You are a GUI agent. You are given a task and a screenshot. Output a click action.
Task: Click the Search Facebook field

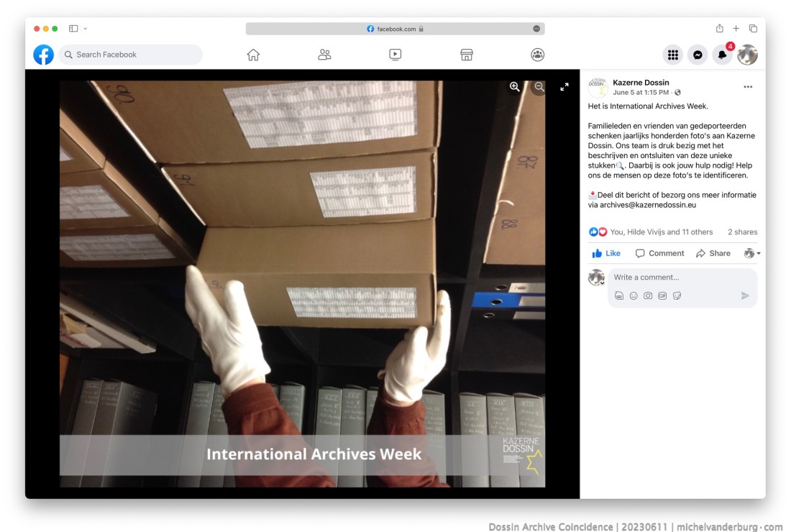(x=129, y=55)
